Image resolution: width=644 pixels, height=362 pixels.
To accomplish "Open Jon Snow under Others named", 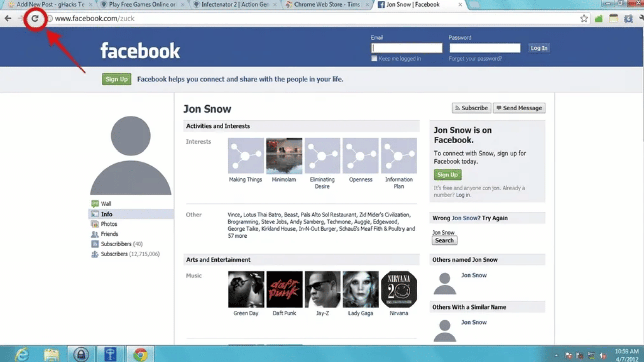I will (474, 275).
